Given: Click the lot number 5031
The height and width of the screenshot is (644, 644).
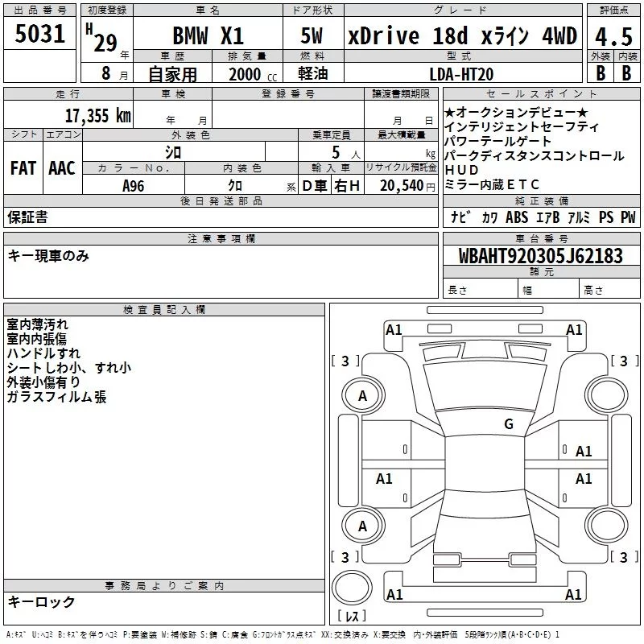Looking at the screenshot, I should (x=40, y=35).
